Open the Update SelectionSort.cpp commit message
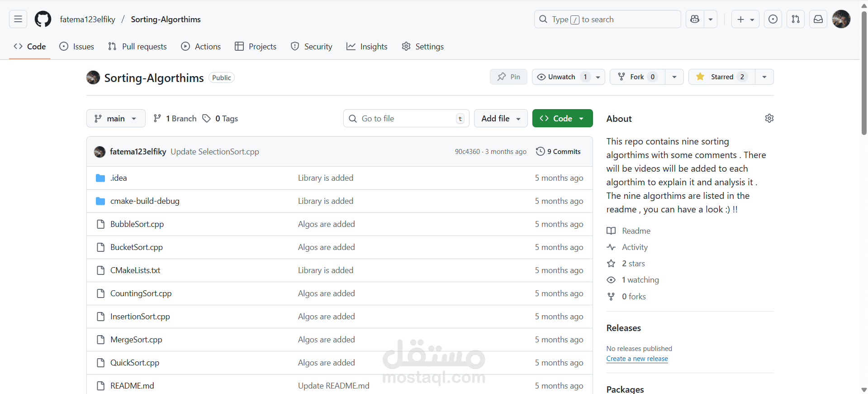868x394 pixels. click(x=215, y=152)
